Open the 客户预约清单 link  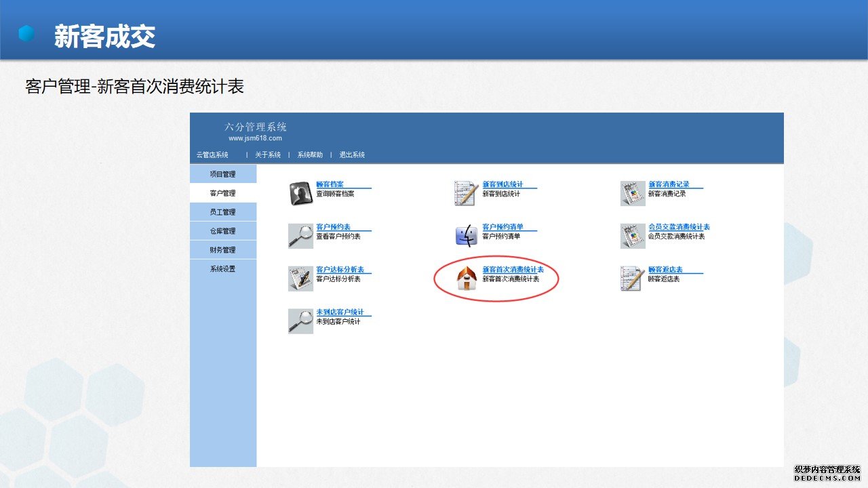tap(502, 227)
